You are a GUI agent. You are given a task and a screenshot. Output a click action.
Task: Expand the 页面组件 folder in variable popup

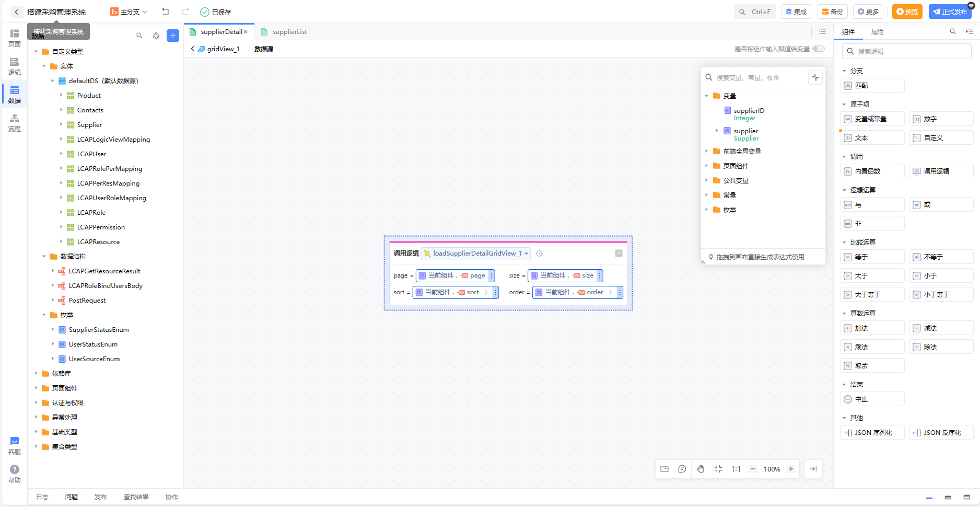[x=706, y=166]
